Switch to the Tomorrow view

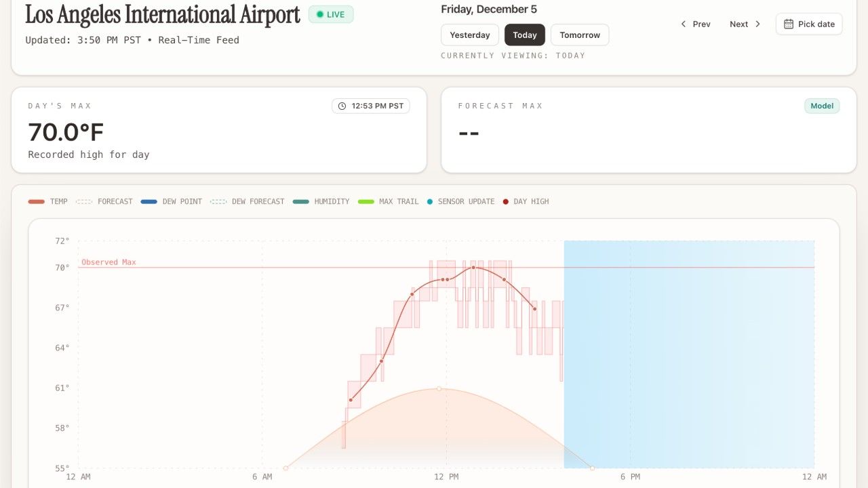(x=580, y=35)
